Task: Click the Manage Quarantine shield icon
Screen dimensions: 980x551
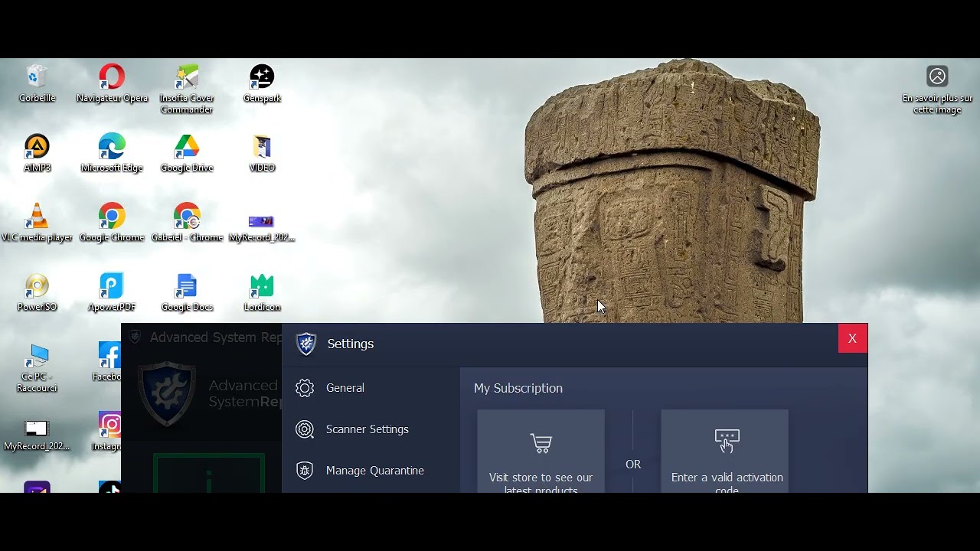Action: (x=305, y=471)
